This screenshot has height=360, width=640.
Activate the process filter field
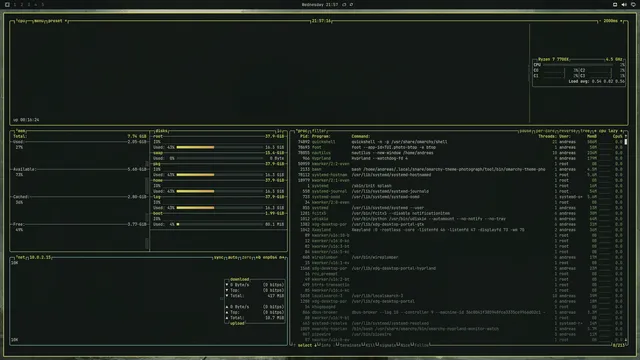tap(319, 131)
